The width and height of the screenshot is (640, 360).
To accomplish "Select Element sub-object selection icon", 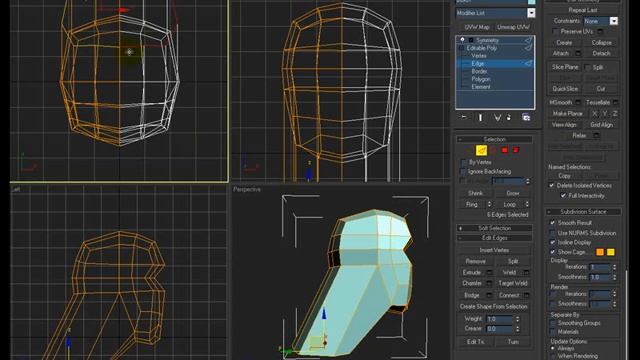I will [516, 151].
